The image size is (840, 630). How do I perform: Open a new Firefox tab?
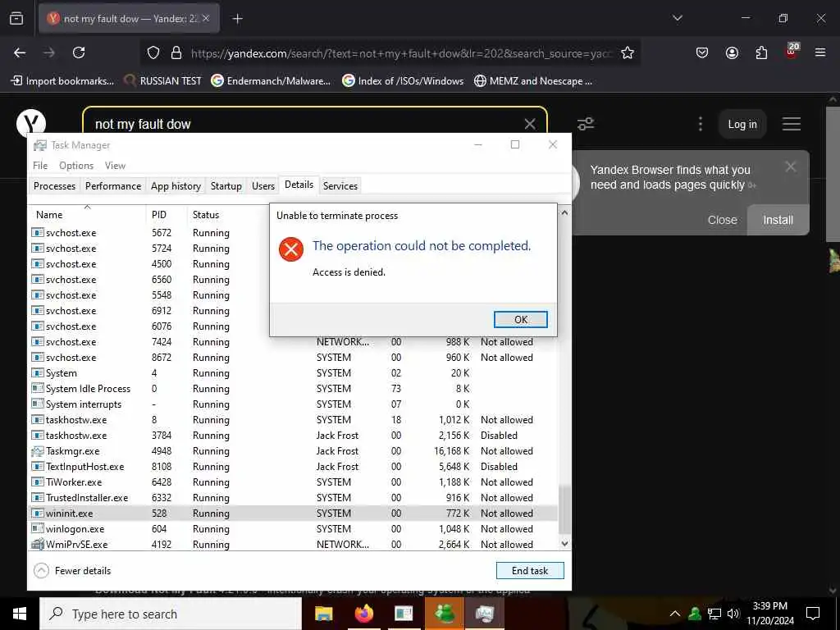click(237, 19)
